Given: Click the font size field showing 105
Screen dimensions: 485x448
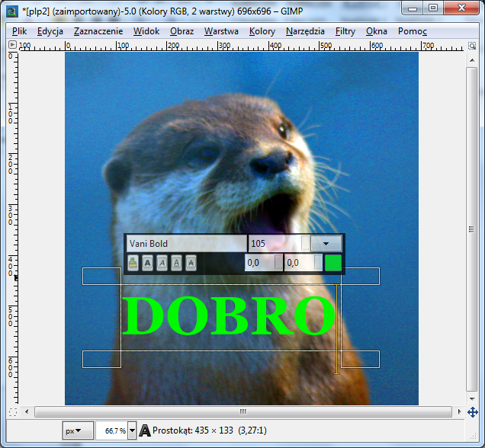Looking at the screenshot, I should (x=275, y=244).
